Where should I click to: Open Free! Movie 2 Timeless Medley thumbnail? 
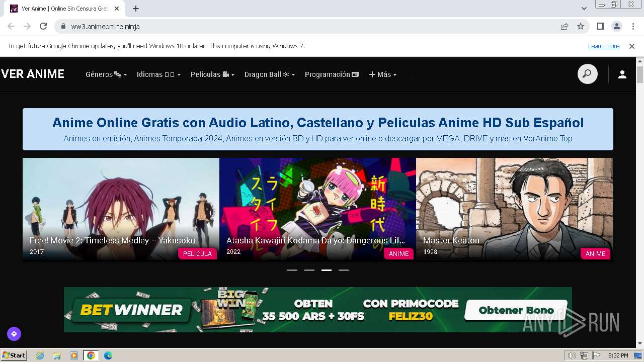[x=121, y=210]
